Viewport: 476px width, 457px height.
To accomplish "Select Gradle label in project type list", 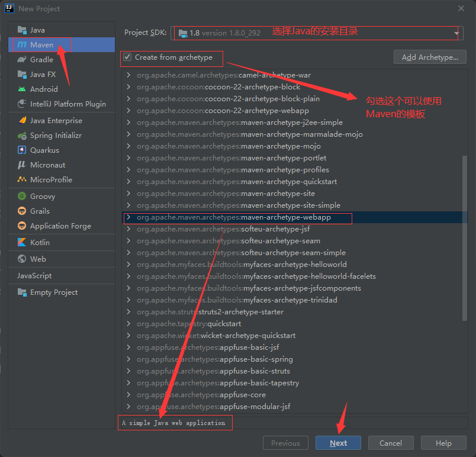I will (41, 59).
